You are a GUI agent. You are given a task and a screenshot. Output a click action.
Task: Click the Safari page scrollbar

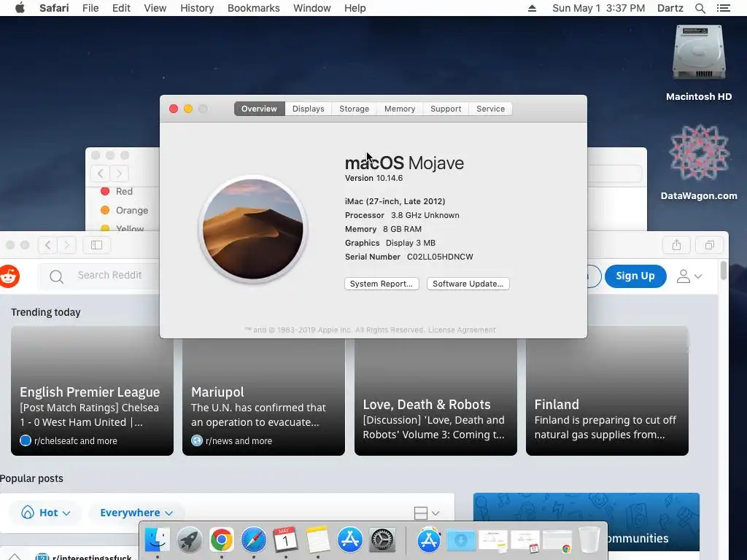(723, 271)
